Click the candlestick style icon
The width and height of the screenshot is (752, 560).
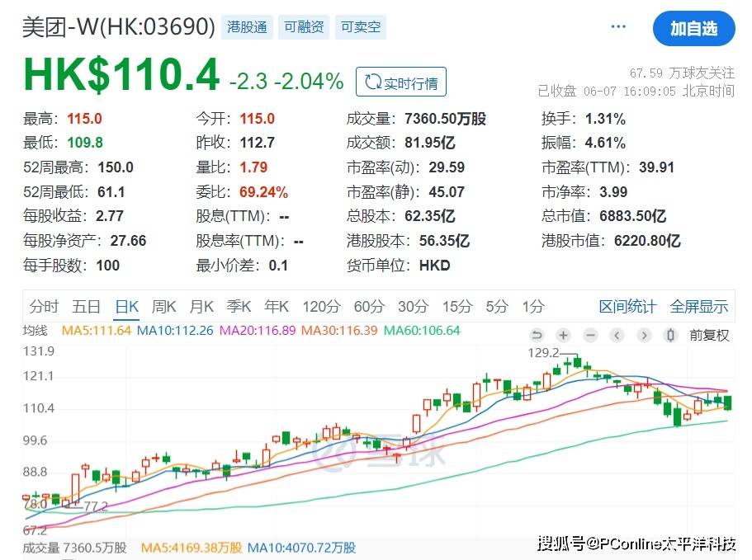tap(671, 335)
